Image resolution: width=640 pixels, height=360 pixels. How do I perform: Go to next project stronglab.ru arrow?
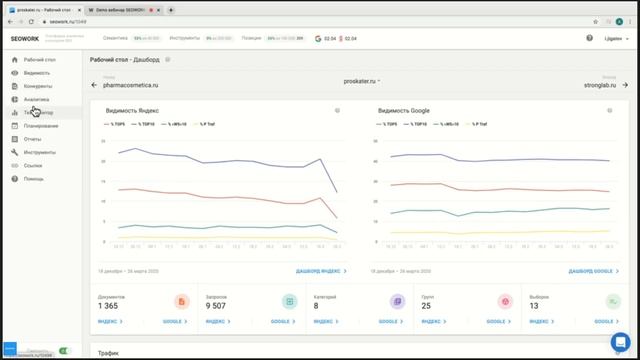click(625, 85)
